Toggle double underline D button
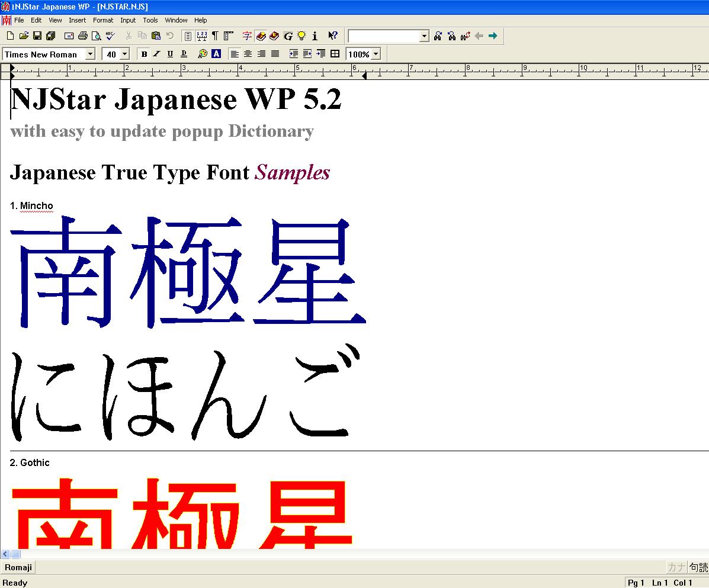 tap(184, 54)
